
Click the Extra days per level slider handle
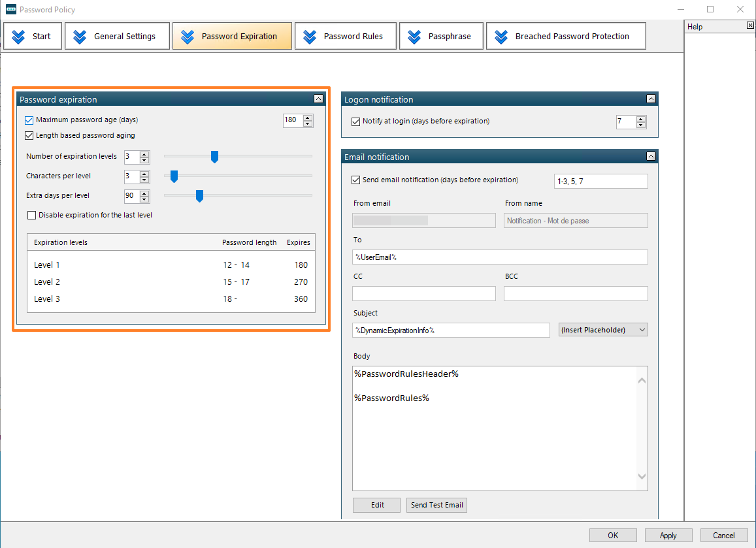coord(200,196)
